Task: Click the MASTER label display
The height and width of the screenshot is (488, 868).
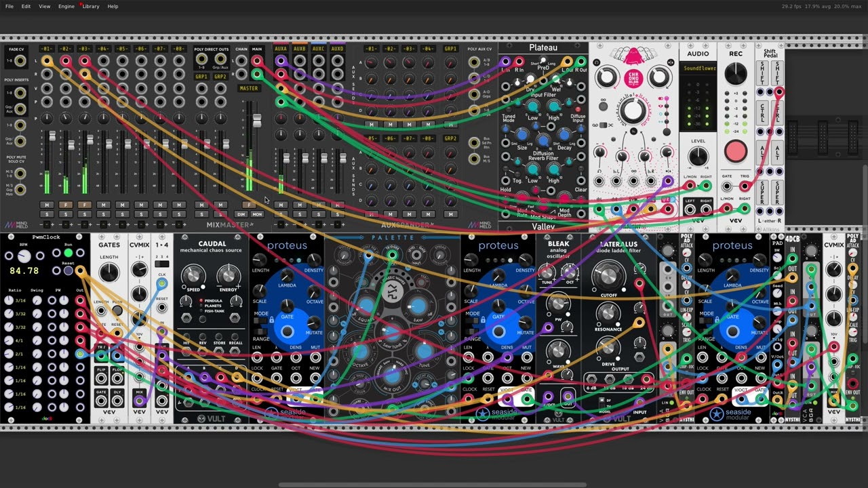Action: click(249, 88)
